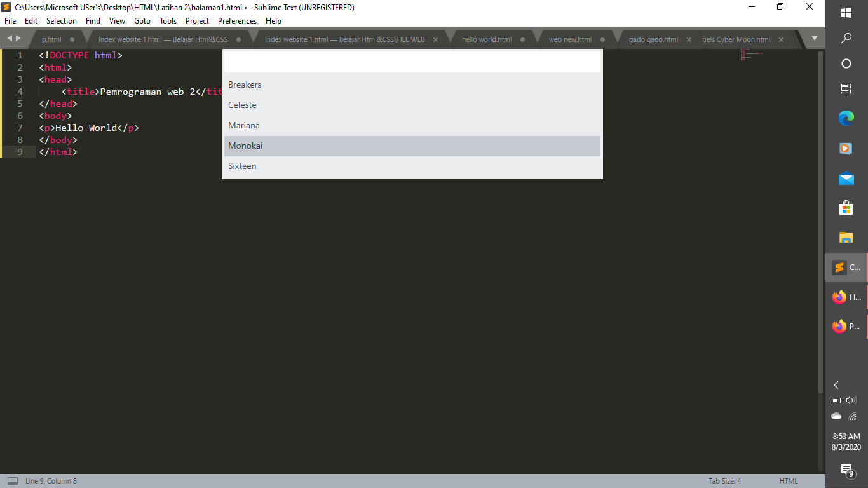
Task: Open the Tab Size: 4 selector
Action: point(724,481)
